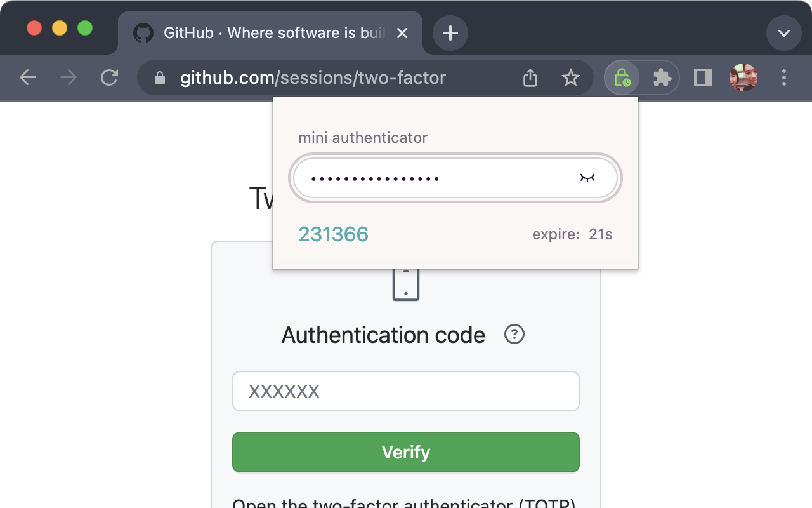Click the XXXXXX authentication code field
This screenshot has width=812, height=508.
coord(406,391)
